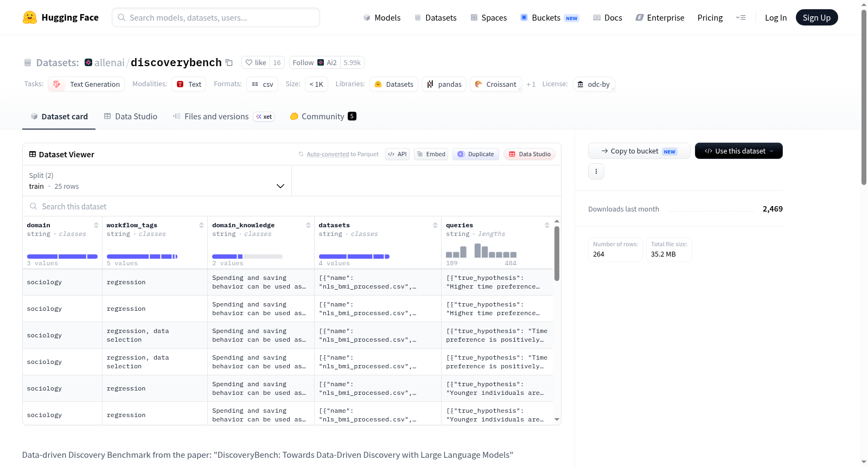
Task: Sort the datasets column
Action: coord(435,225)
